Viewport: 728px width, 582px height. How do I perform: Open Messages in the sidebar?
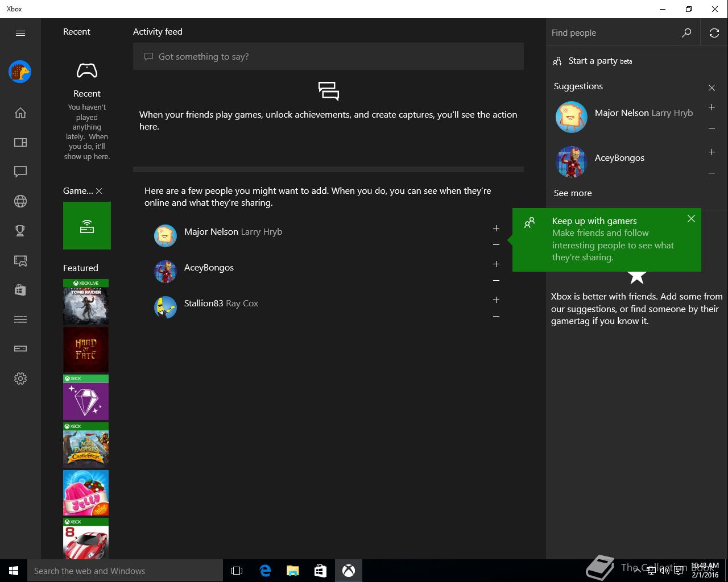(20, 172)
